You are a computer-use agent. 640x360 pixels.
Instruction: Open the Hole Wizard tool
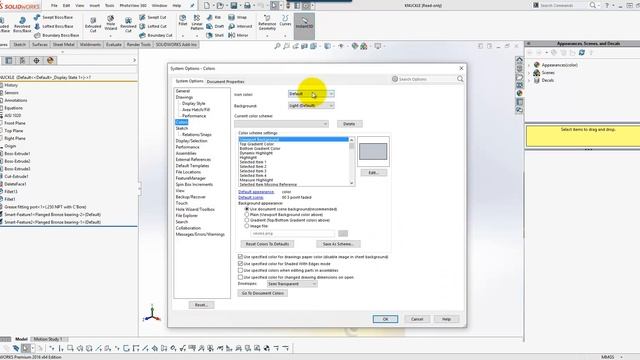coord(111,23)
